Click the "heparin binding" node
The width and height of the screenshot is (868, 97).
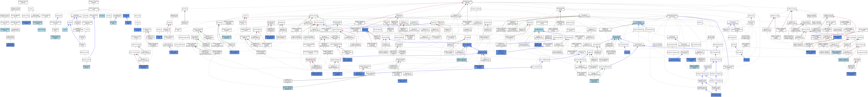[x=42, y=30]
